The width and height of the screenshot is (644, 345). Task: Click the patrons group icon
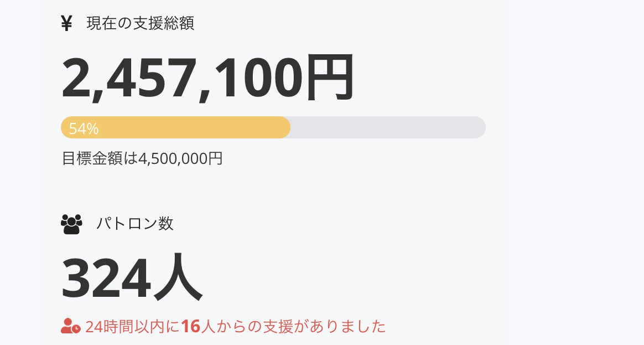pyautogui.click(x=71, y=224)
